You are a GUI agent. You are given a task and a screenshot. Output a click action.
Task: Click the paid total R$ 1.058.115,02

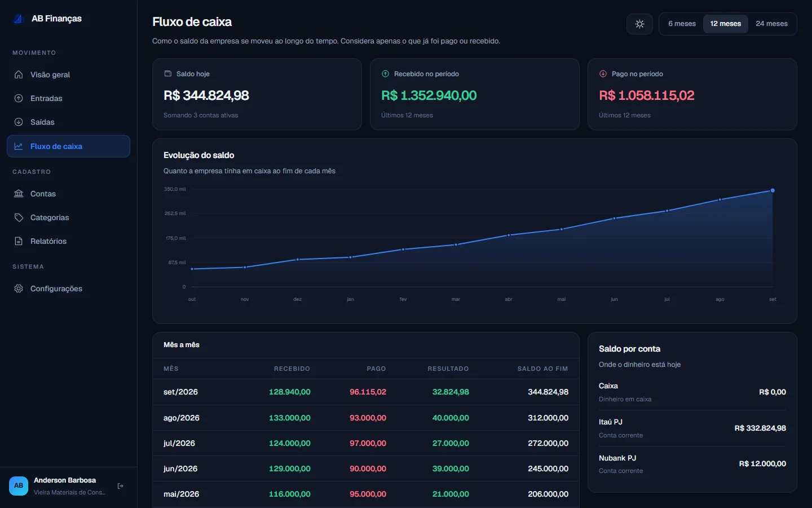(x=647, y=95)
